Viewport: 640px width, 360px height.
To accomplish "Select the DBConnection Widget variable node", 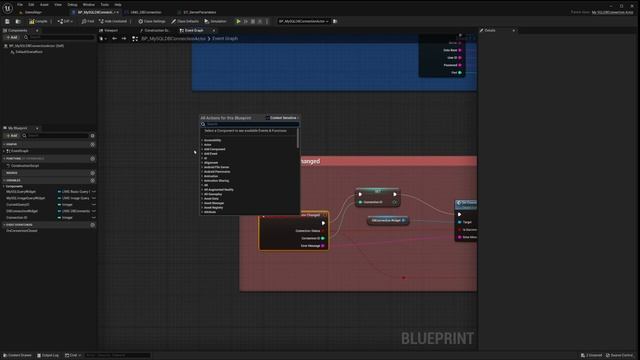I will pyautogui.click(x=387, y=220).
